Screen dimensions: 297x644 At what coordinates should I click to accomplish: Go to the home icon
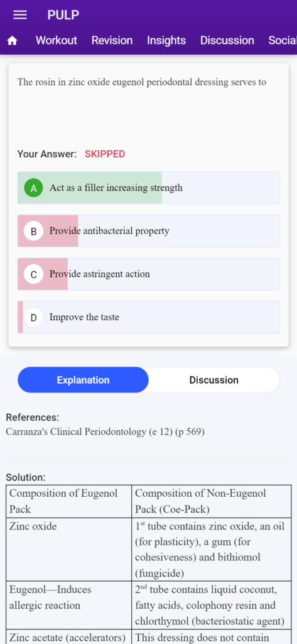13,41
